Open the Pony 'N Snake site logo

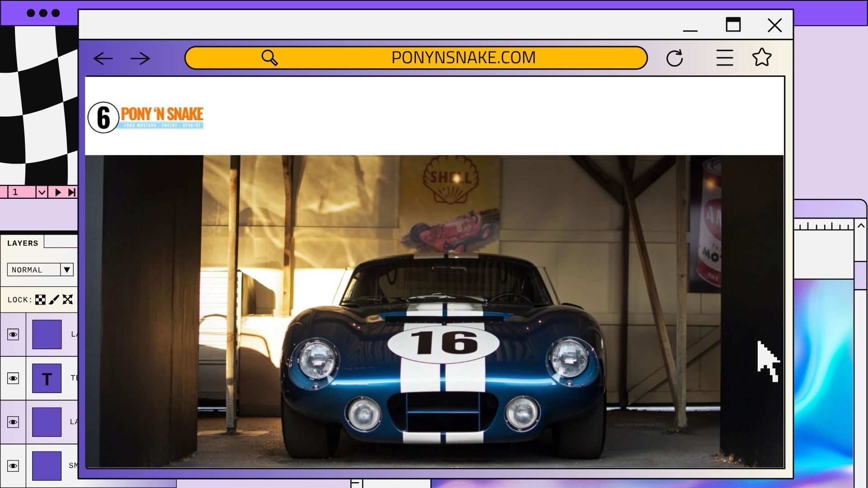pos(146,117)
